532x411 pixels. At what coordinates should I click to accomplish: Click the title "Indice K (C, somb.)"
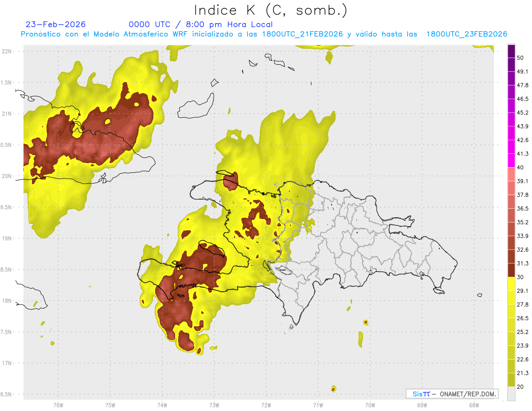coord(270,10)
